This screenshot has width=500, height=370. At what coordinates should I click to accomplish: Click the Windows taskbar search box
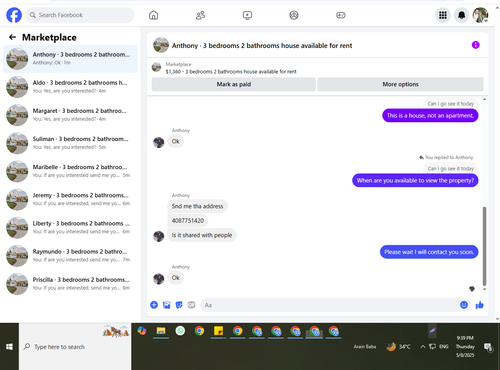(x=75, y=347)
